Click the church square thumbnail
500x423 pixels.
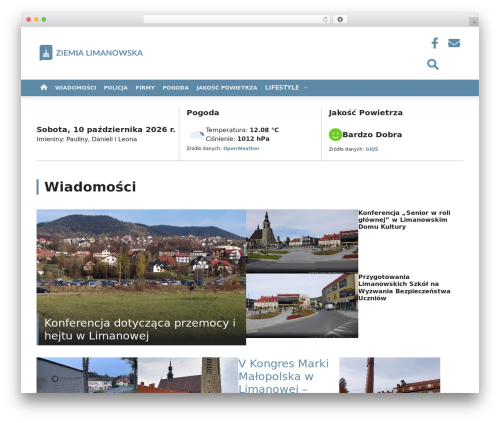coord(302,241)
